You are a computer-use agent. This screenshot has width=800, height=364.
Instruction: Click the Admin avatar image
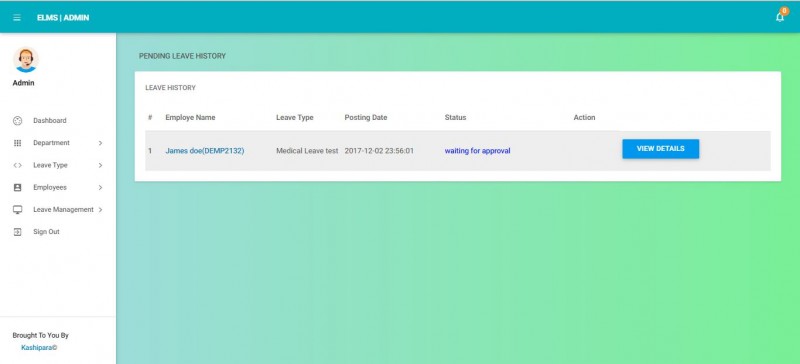(26, 60)
